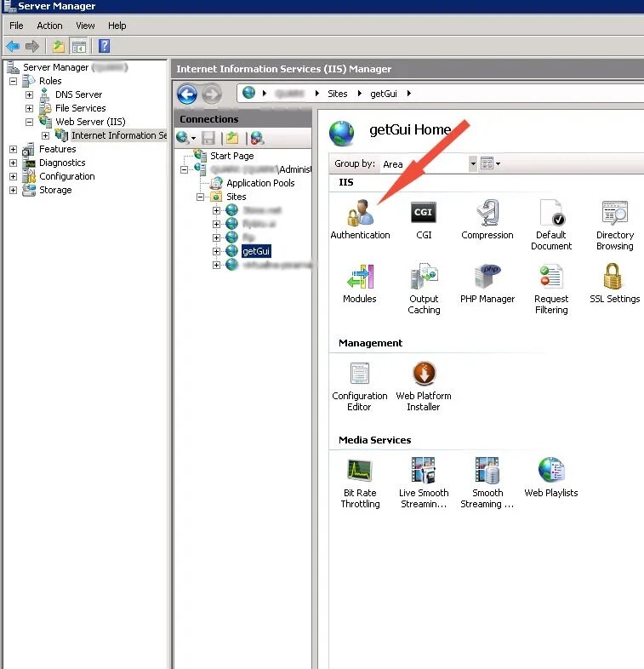Click the Up One Level toolbar icon
The width and height of the screenshot is (644, 669).
click(x=59, y=46)
